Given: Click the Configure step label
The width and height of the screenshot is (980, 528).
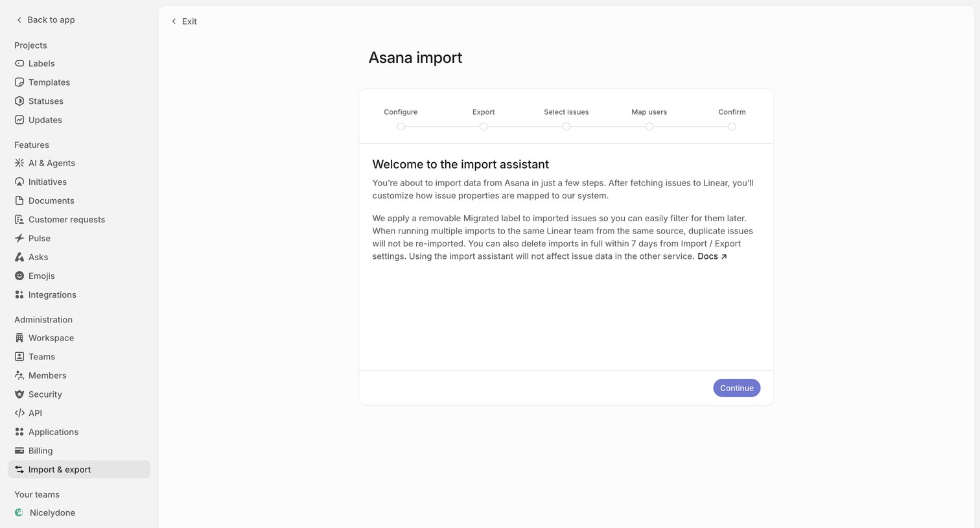Looking at the screenshot, I should [x=401, y=112].
